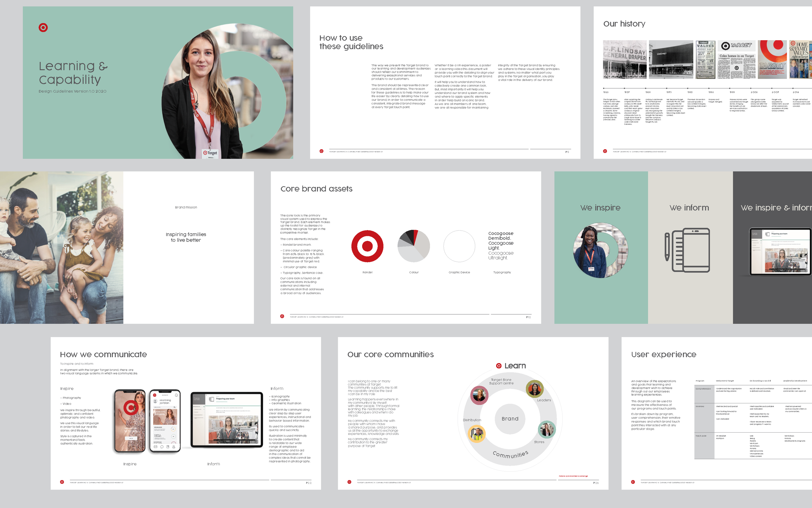Open the Preparing your team tablet mockup
The height and width of the screenshot is (508, 812).
point(227,420)
